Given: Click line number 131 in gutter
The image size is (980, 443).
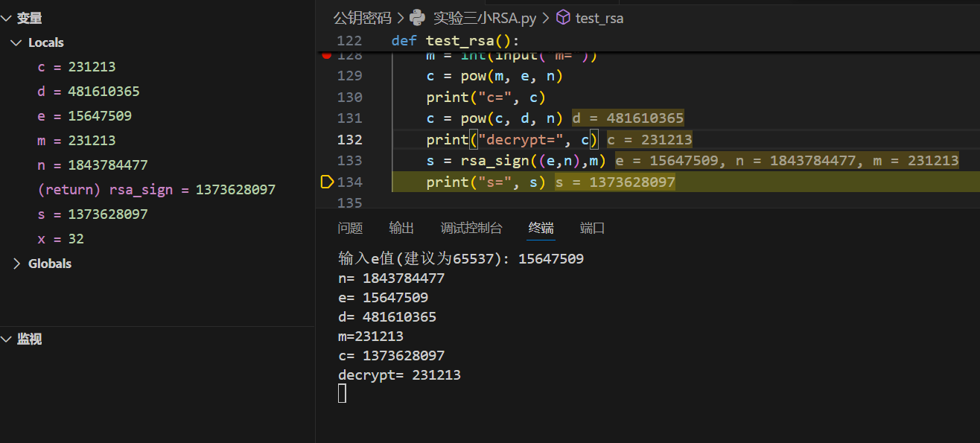Looking at the screenshot, I should click(350, 118).
